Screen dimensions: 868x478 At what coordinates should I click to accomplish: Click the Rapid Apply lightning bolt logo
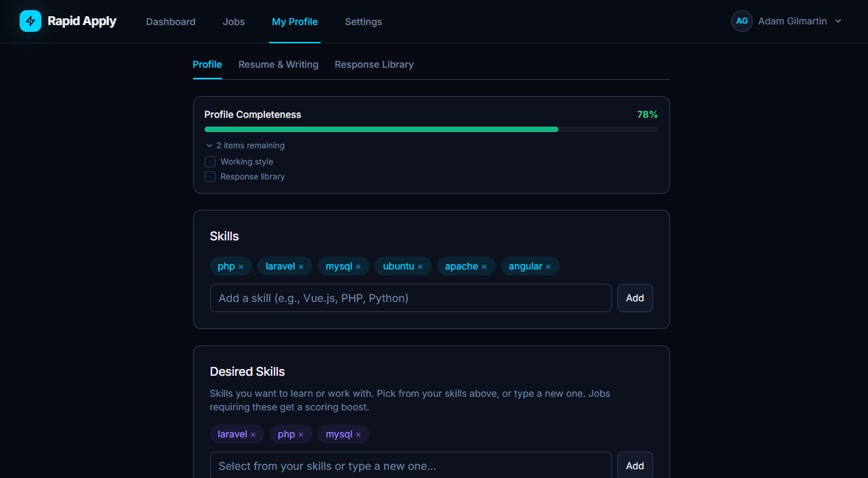[x=30, y=21]
